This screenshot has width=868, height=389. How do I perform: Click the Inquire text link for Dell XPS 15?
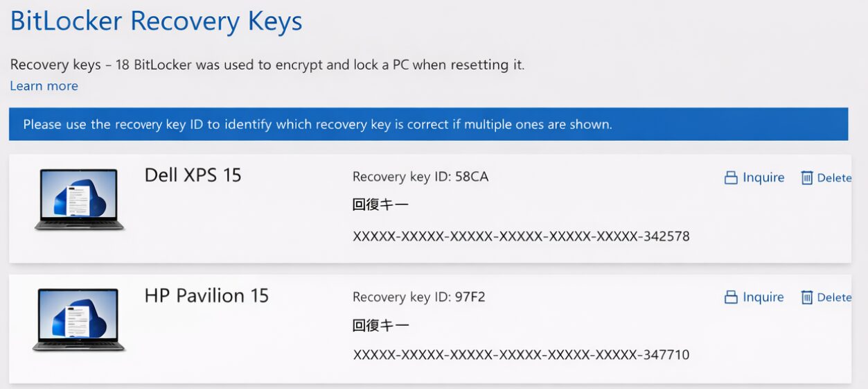[763, 178]
